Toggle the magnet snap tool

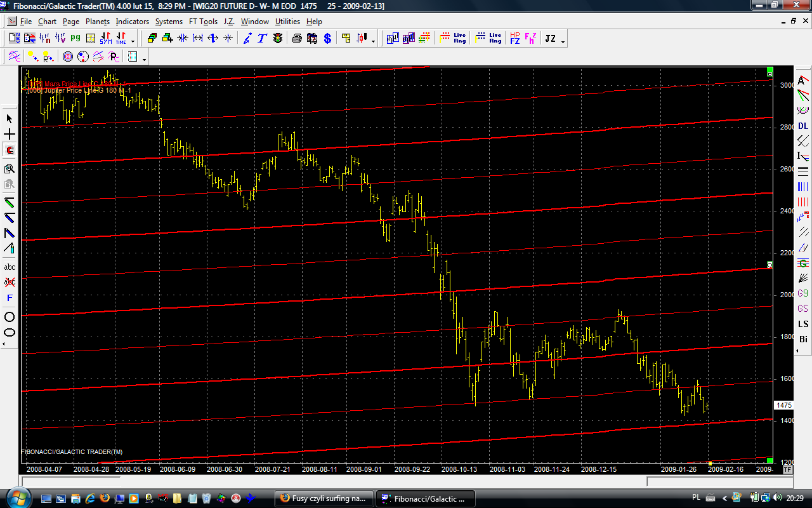[x=10, y=150]
